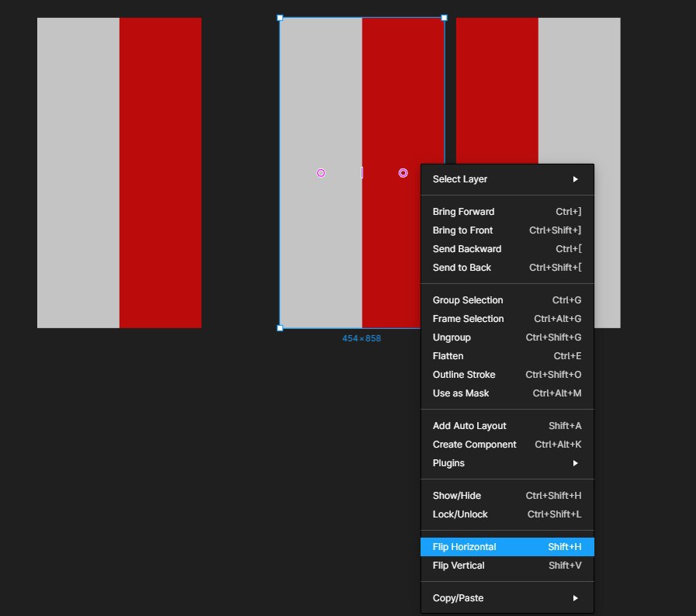Expand arrow next to Plugins

pyautogui.click(x=575, y=463)
